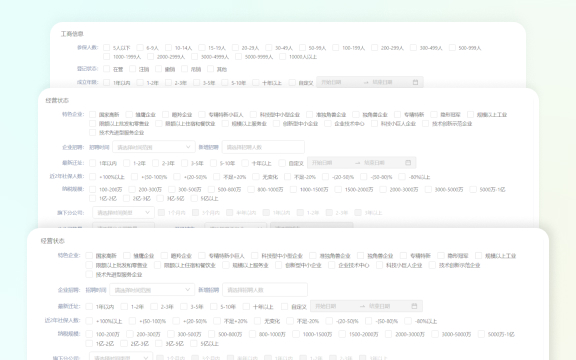Image resolution: width=576 pixels, height=360 pixels.
Task: Open 招聘时间 dropdown in the middle card
Action: 154,147
